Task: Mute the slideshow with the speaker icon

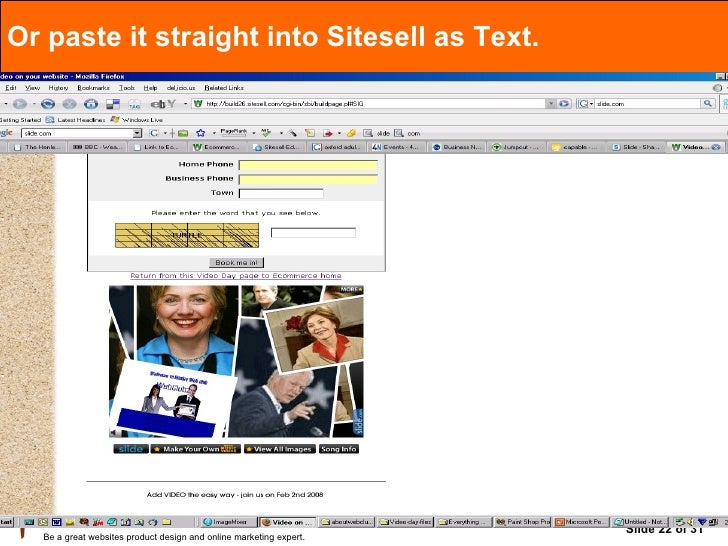Action: [114, 433]
